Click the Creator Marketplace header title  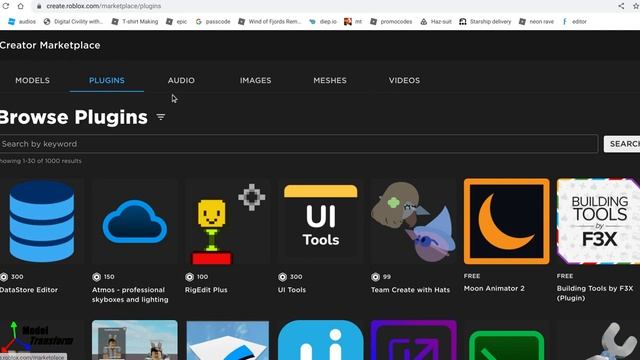click(50, 45)
